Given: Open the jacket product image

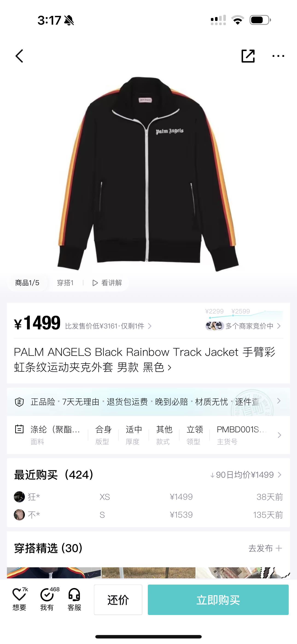Looking at the screenshot, I should [148, 174].
